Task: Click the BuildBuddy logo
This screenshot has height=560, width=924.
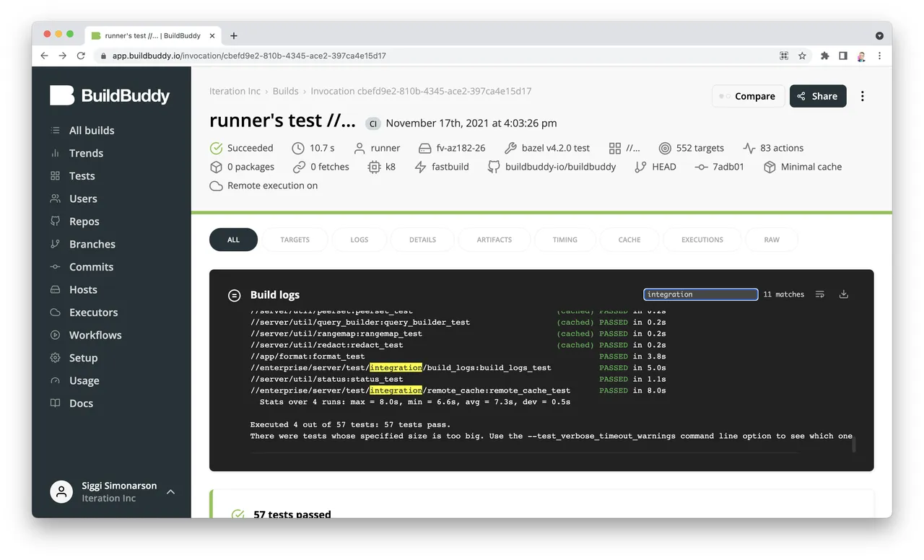Action: click(110, 95)
